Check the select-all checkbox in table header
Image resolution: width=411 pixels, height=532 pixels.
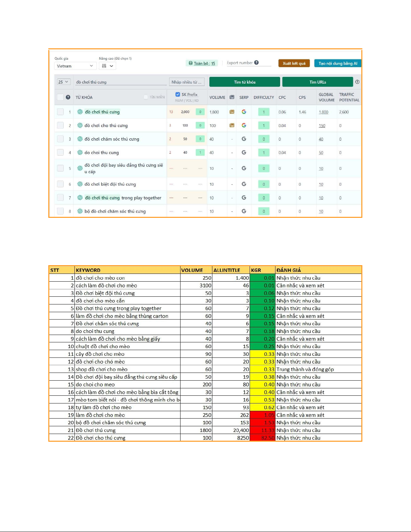pyautogui.click(x=60, y=97)
